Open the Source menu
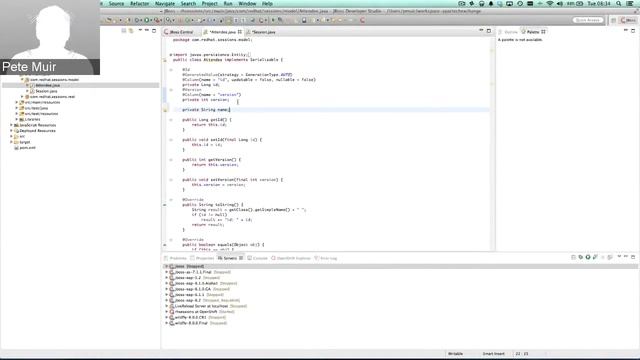Screen dimensions: 640x360 116,3
